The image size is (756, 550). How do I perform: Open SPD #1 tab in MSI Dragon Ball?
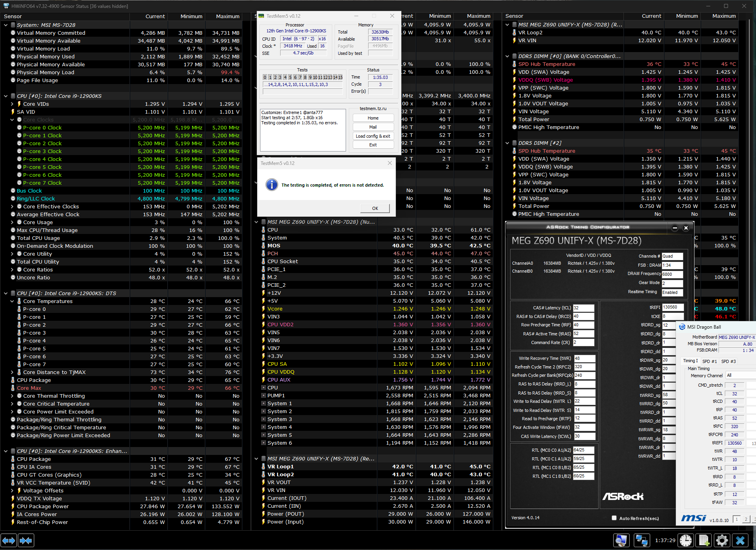(709, 361)
